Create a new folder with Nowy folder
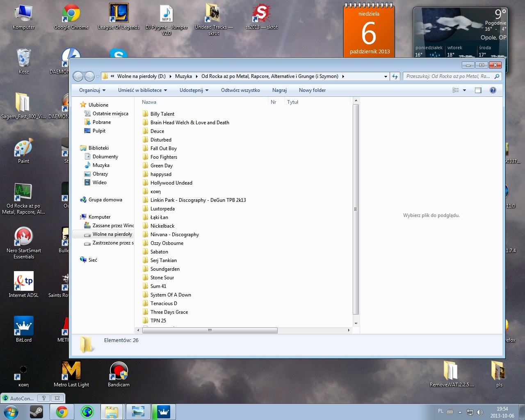 pos(312,90)
